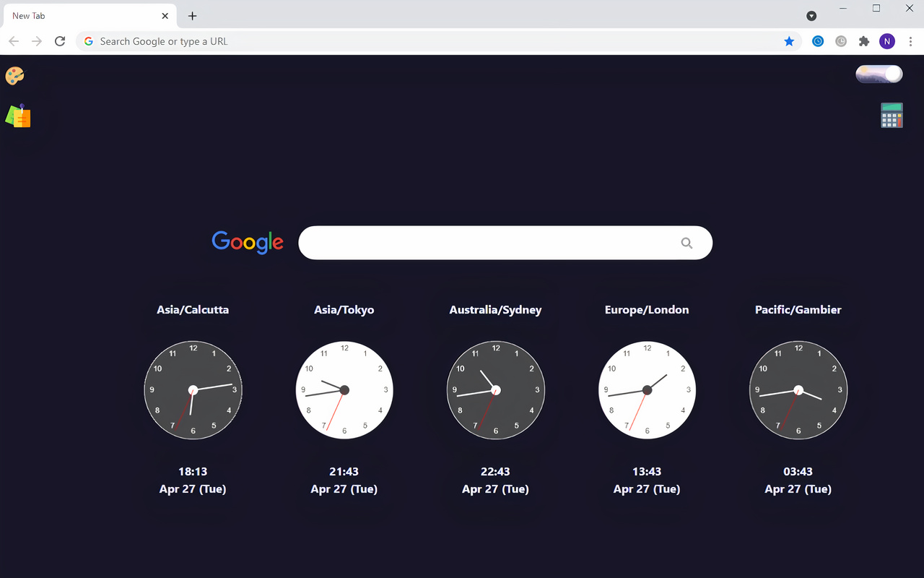
Task: Open the theme palette customizer
Action: [x=14, y=75]
